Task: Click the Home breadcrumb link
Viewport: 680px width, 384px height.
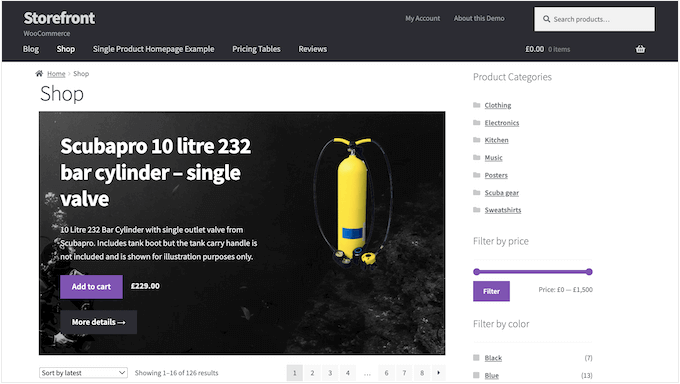Action: [56, 74]
